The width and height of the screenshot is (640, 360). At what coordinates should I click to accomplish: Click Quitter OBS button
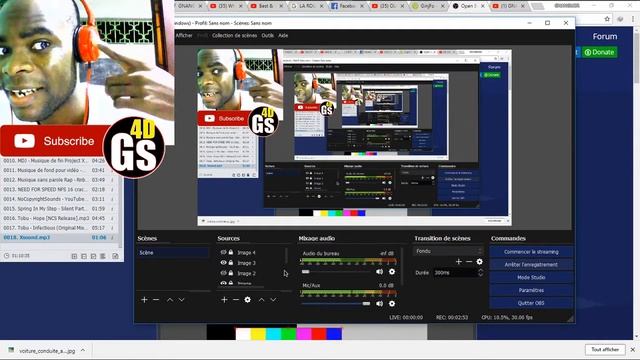click(531, 303)
